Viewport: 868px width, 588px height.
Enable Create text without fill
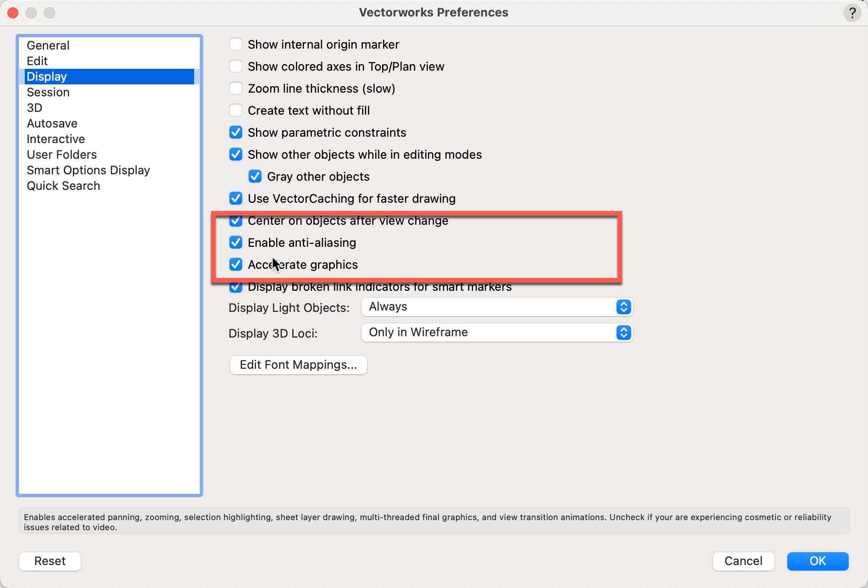pos(236,111)
